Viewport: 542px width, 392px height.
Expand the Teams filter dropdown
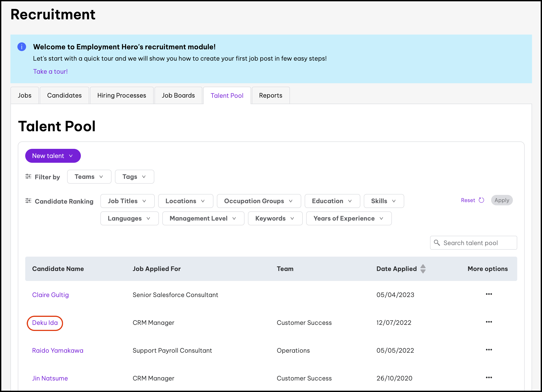(x=89, y=177)
